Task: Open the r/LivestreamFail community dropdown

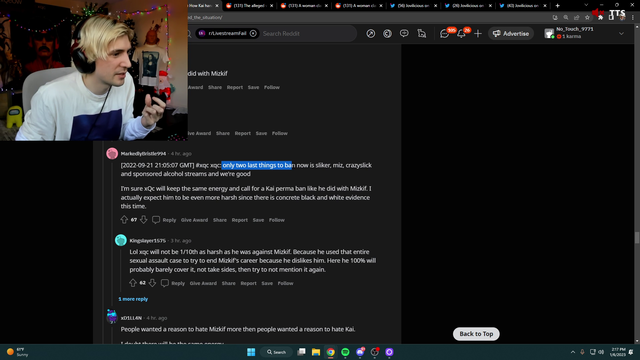Action: pyautogui.click(x=227, y=33)
